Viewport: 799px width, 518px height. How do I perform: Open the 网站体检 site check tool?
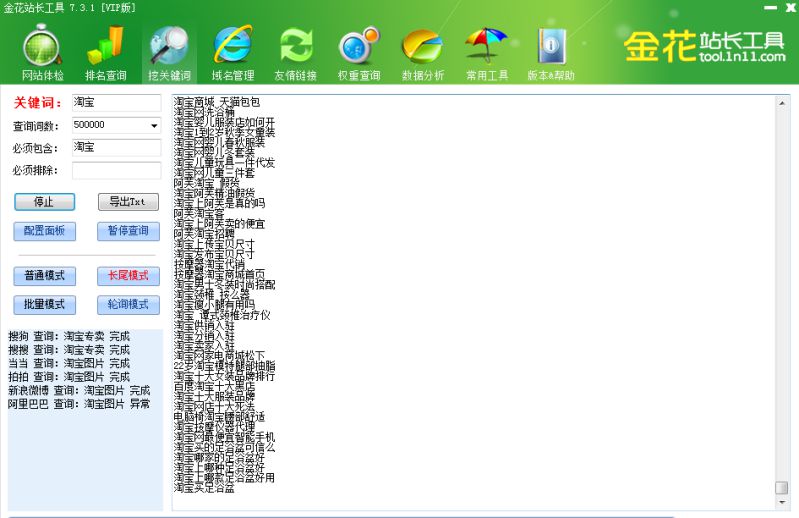[x=43, y=55]
